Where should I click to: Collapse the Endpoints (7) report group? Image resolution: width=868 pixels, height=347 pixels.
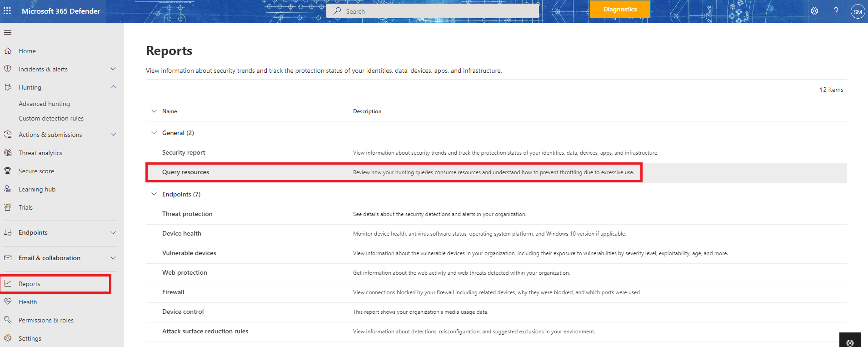pos(154,194)
